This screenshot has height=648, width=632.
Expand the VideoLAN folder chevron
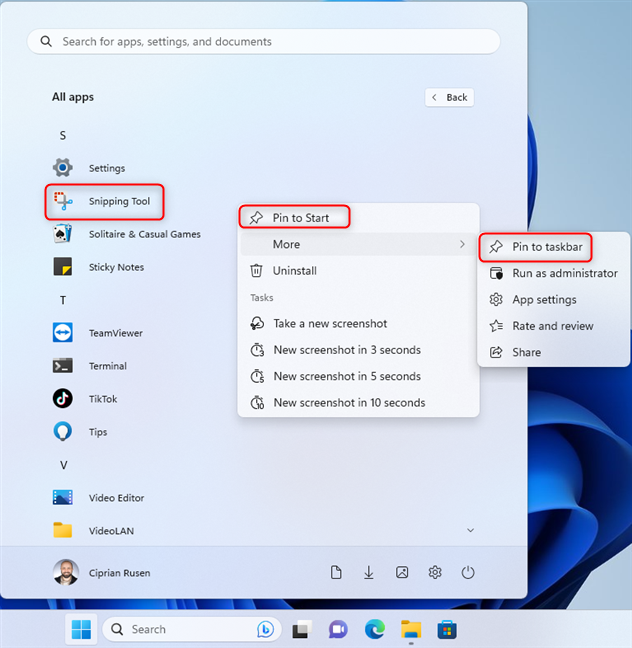470,530
